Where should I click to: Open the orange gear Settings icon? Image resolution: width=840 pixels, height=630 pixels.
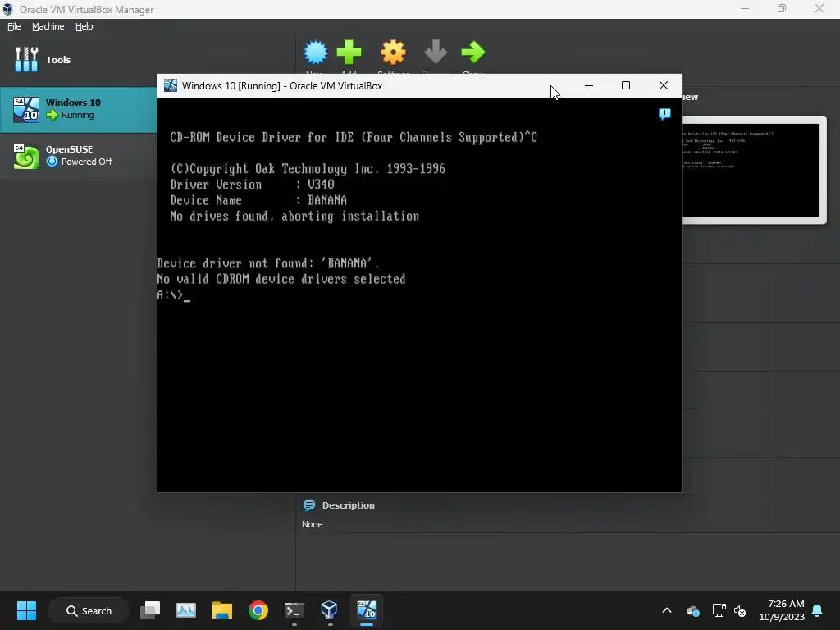(x=393, y=52)
